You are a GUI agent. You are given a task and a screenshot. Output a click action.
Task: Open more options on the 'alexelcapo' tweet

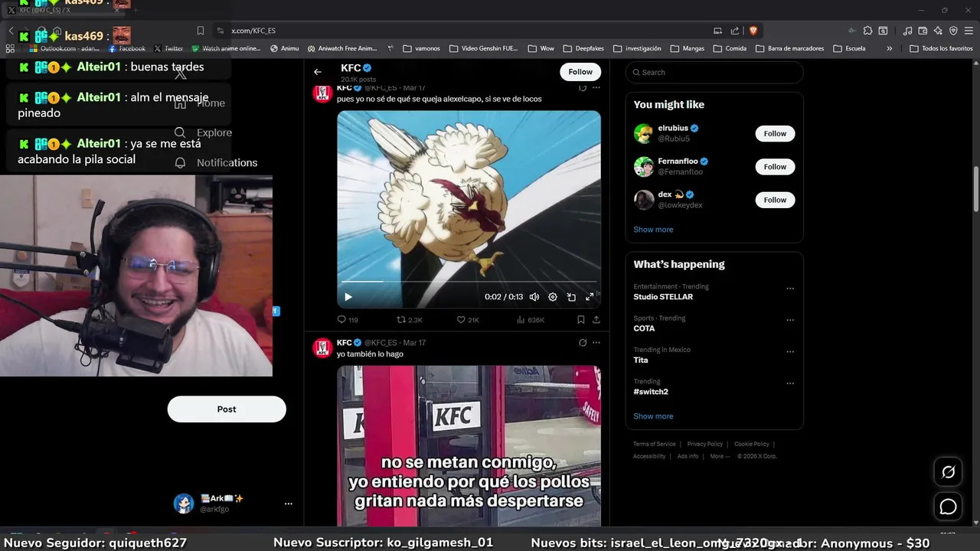pyautogui.click(x=596, y=88)
